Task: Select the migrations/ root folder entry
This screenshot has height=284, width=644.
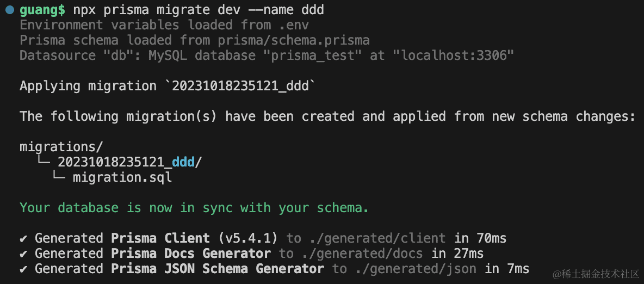Action: 61,147
